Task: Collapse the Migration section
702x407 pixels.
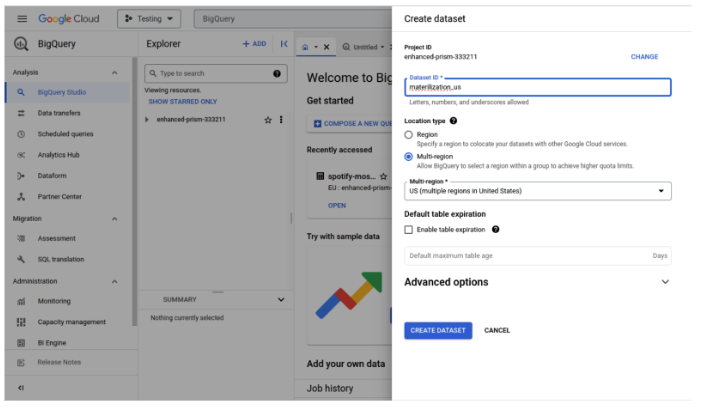Action: 115,219
